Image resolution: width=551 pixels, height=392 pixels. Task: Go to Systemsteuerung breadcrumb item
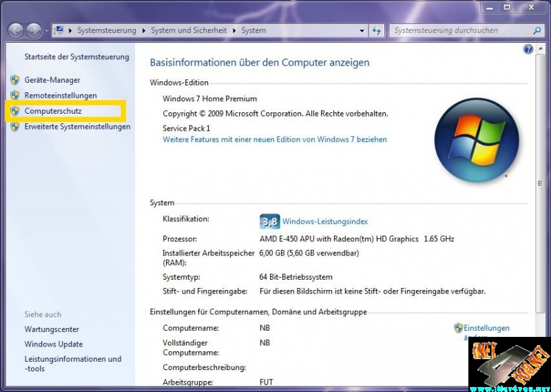(x=106, y=31)
